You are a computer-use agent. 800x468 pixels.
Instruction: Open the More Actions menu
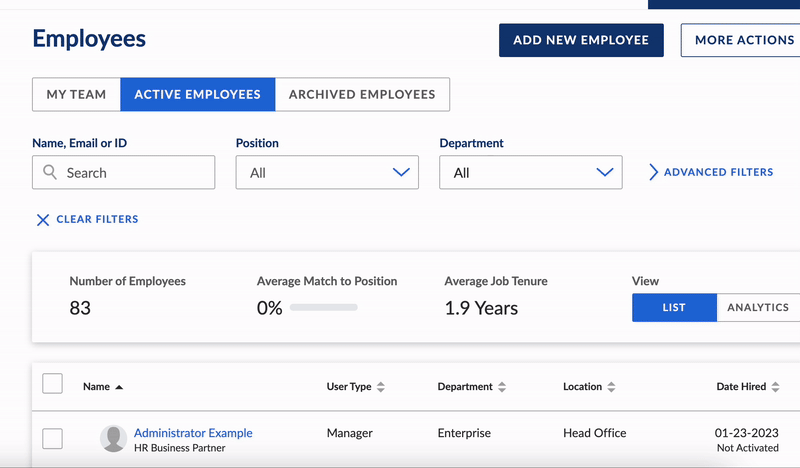pos(742,41)
